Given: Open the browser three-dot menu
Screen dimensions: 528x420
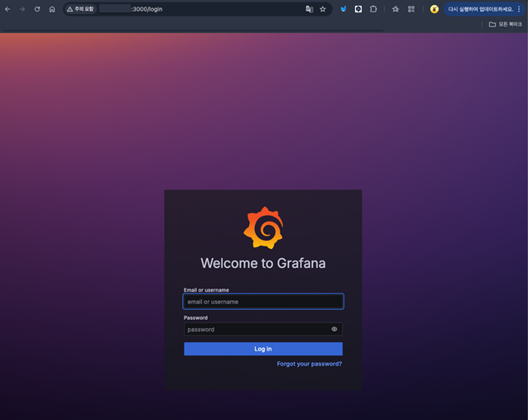Looking at the screenshot, I should coord(519,9).
